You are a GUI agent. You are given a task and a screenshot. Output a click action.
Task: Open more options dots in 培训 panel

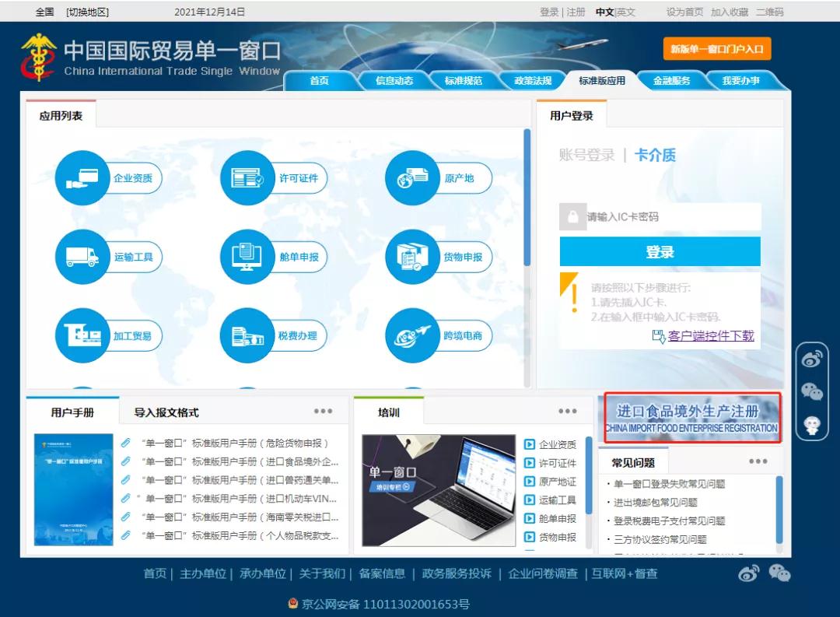[x=567, y=411]
